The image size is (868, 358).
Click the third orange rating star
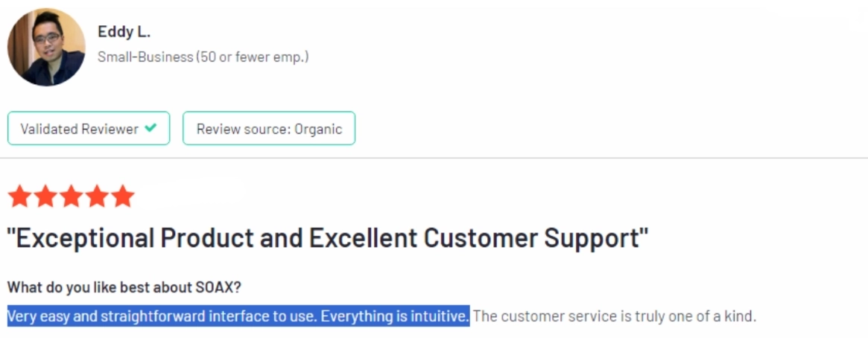pos(72,196)
